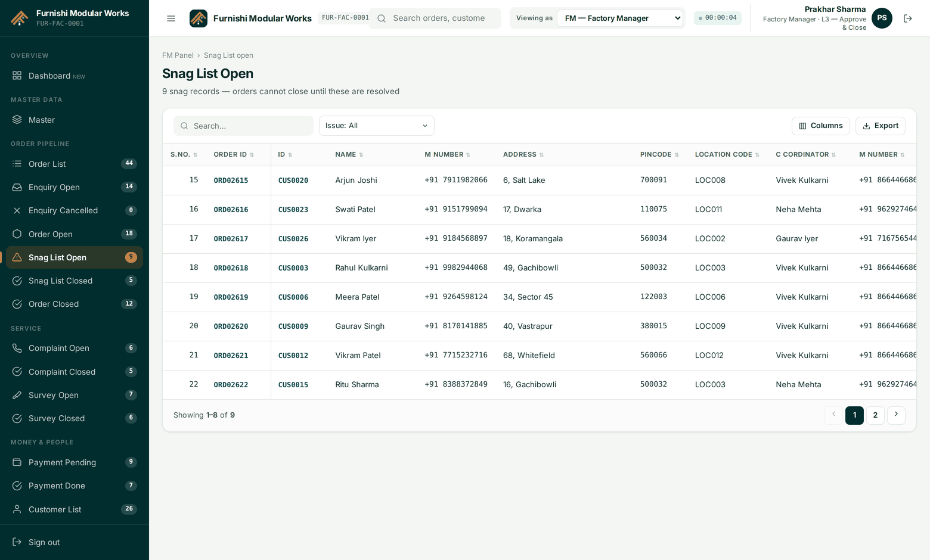
Task: Sort by S.NO. column
Action: coord(184,155)
